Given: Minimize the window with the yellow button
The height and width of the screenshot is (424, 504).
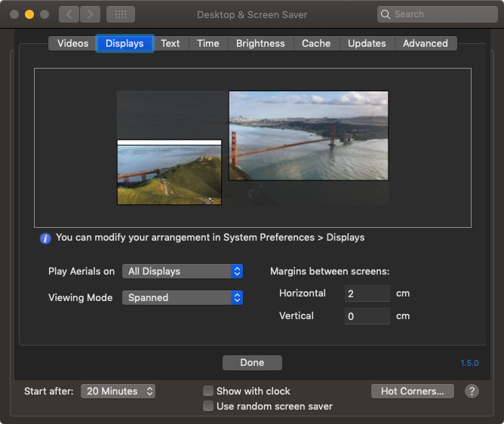Looking at the screenshot, I should click(29, 14).
